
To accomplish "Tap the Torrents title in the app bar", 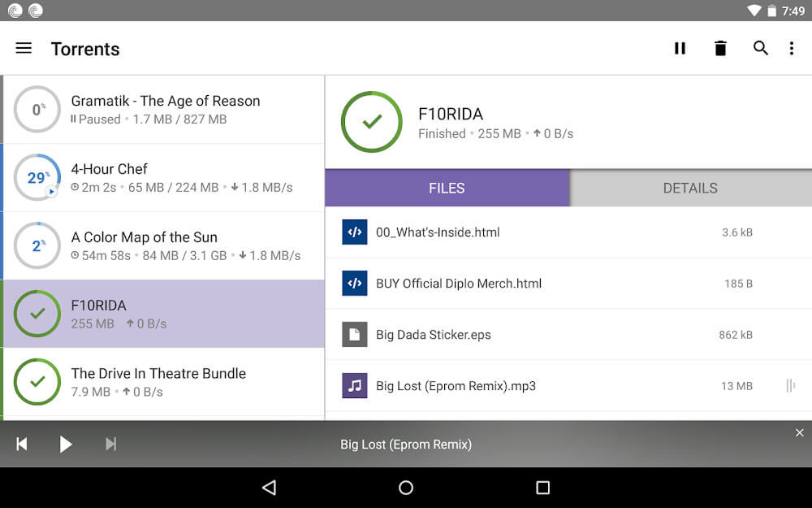I will point(85,49).
